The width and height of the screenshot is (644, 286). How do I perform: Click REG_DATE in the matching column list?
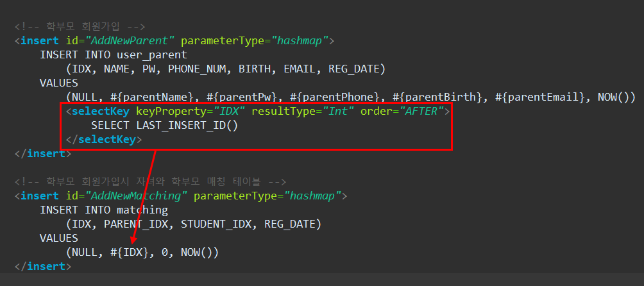point(289,224)
